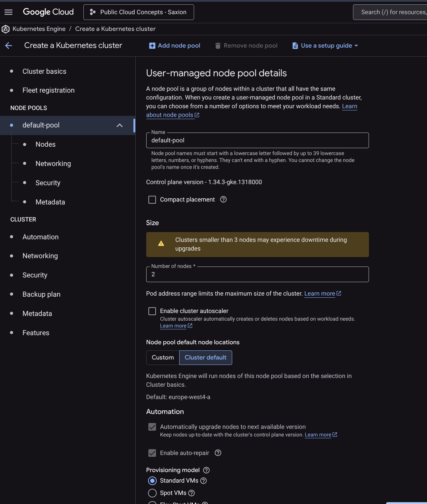Screen dimensions: 427x504
Task: Add a new node pool
Action: pos(175,45)
